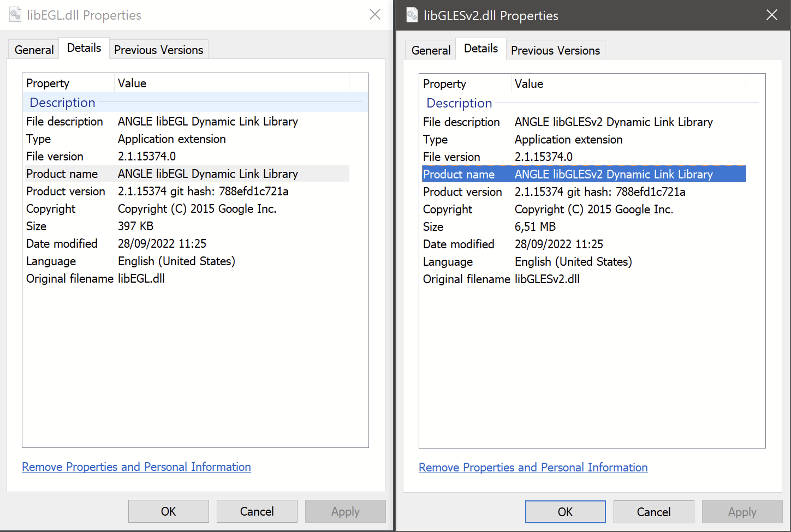Select Type row in libGLESv2.dll details

point(584,139)
